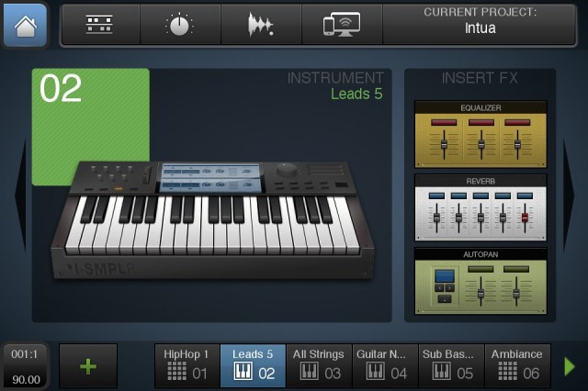This screenshot has width=588, height=391.
Task: Open the sequencer view icon
Action: 99,25
